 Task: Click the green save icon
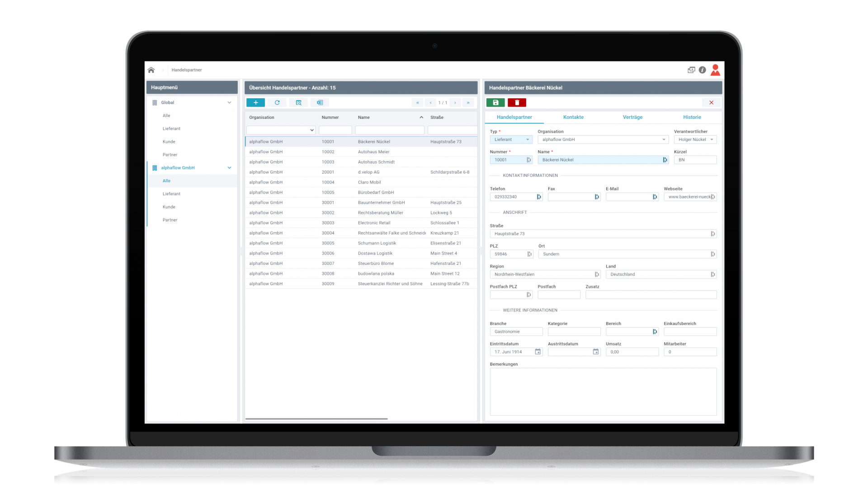(x=495, y=103)
